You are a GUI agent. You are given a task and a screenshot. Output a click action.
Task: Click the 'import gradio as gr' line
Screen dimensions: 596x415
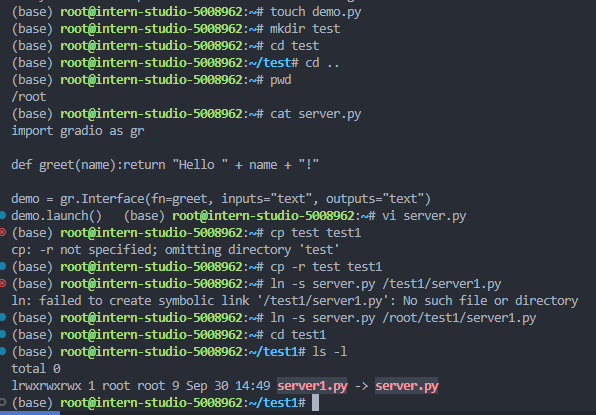click(x=78, y=131)
